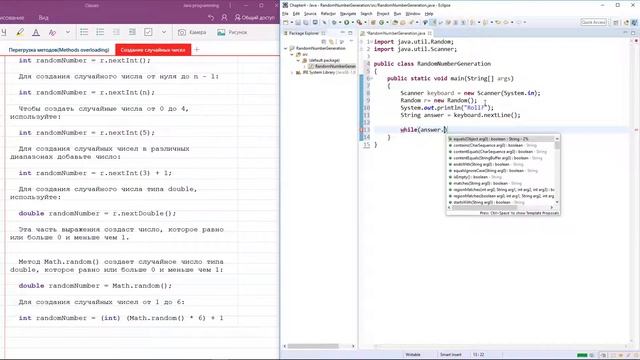
Task: Click the Open Type icon in Eclipse toolbar
Action: point(395,22)
